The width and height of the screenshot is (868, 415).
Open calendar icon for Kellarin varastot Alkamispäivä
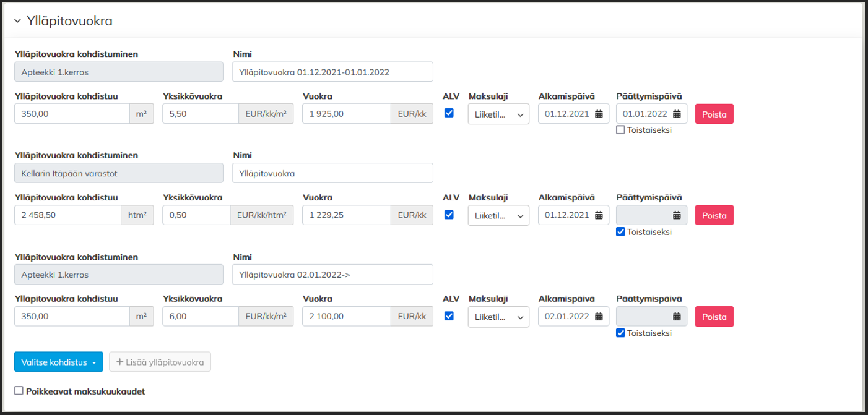pyautogui.click(x=599, y=215)
